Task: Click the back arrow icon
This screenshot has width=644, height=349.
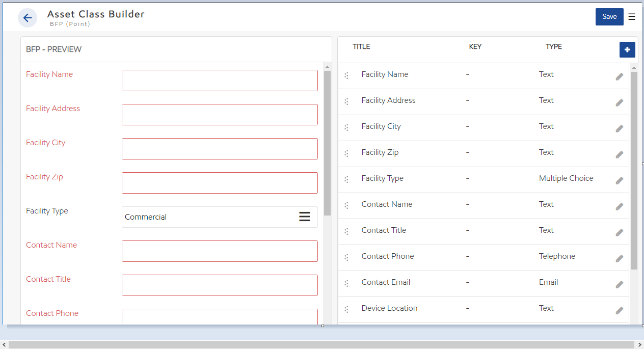Action: coord(28,18)
